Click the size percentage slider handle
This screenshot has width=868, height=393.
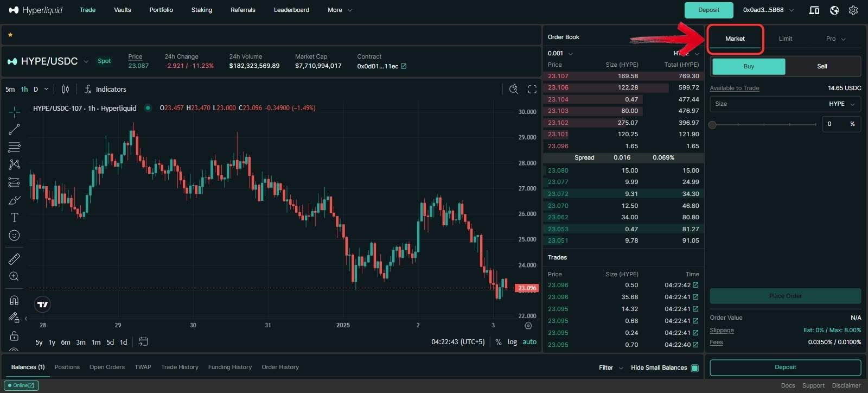tap(713, 124)
